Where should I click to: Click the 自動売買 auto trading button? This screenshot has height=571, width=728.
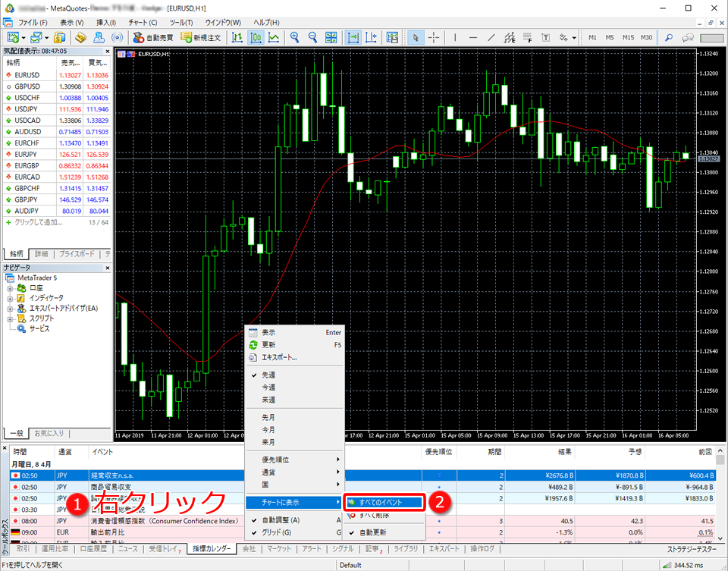[x=152, y=37]
